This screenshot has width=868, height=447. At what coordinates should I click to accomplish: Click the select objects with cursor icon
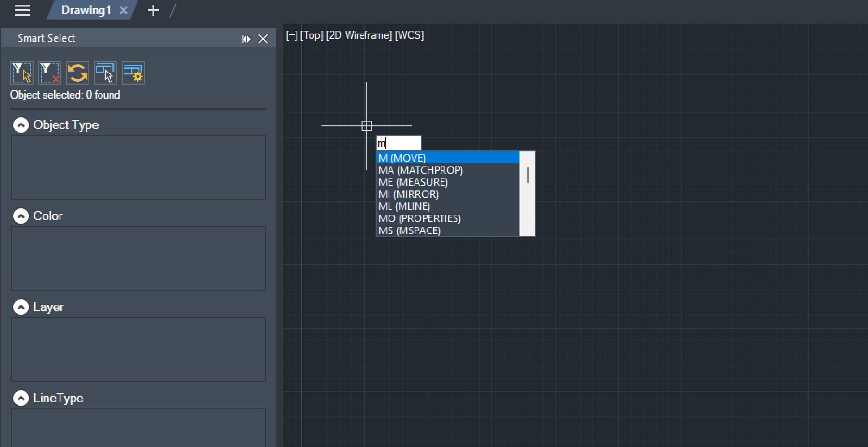click(x=105, y=73)
